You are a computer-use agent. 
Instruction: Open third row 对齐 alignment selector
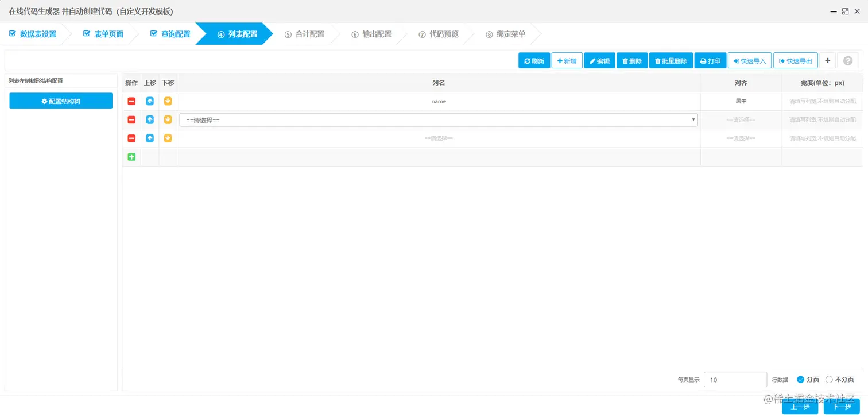tap(741, 138)
